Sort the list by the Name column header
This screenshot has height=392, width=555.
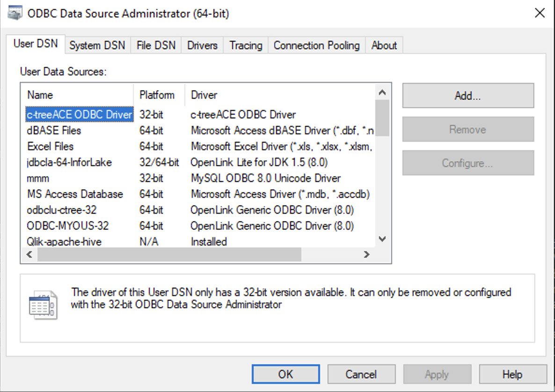[40, 95]
